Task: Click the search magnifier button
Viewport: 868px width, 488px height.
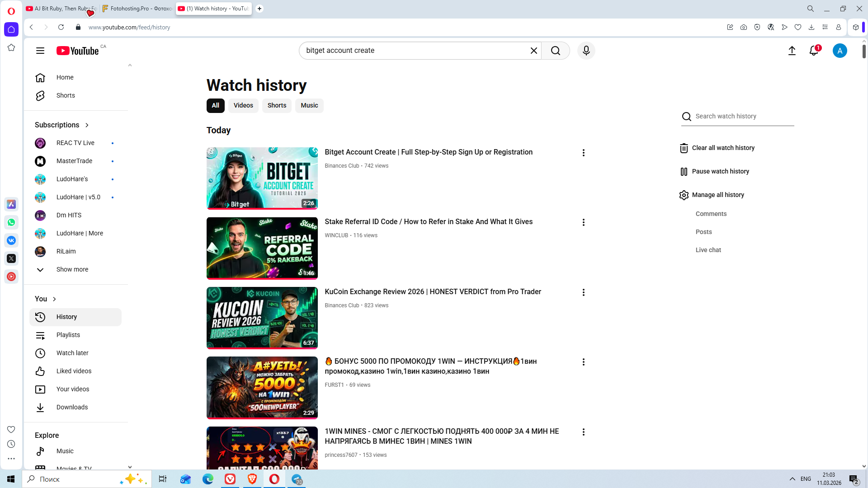Action: tap(556, 51)
